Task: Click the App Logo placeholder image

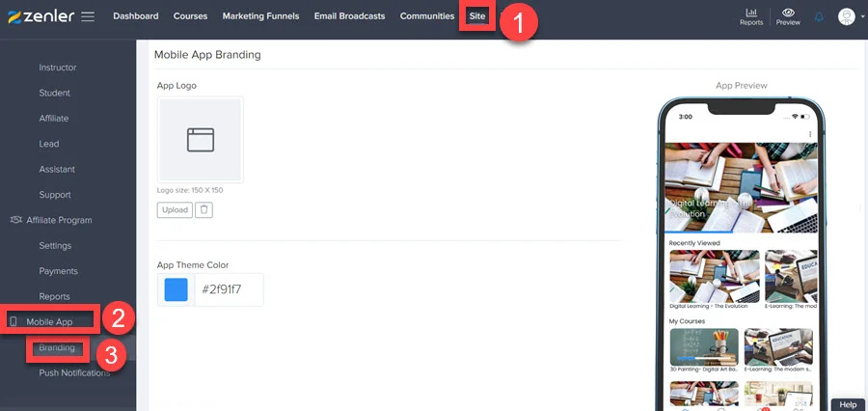Action: coord(201,140)
